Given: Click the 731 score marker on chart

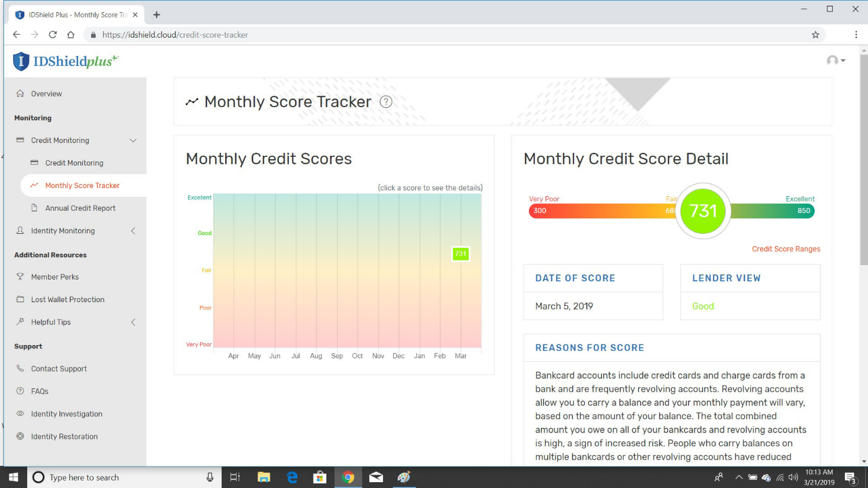Looking at the screenshot, I should (x=461, y=254).
